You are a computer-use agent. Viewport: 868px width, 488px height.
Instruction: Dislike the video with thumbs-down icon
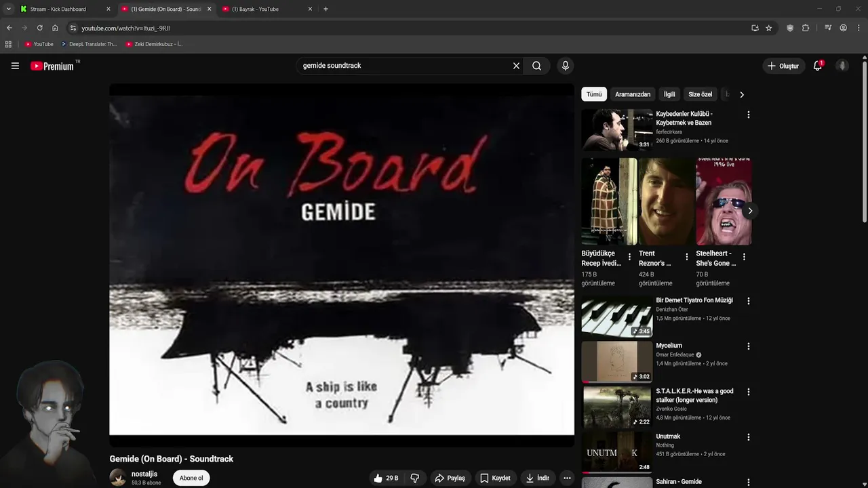(x=415, y=478)
